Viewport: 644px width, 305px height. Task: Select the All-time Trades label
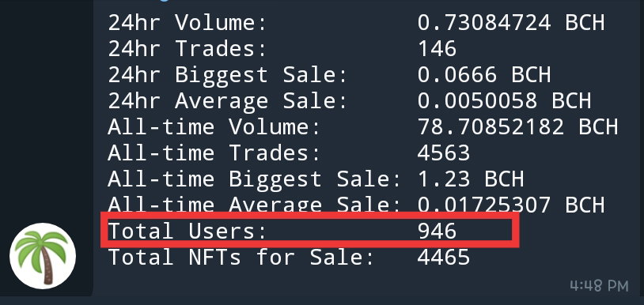pyautogui.click(x=214, y=153)
